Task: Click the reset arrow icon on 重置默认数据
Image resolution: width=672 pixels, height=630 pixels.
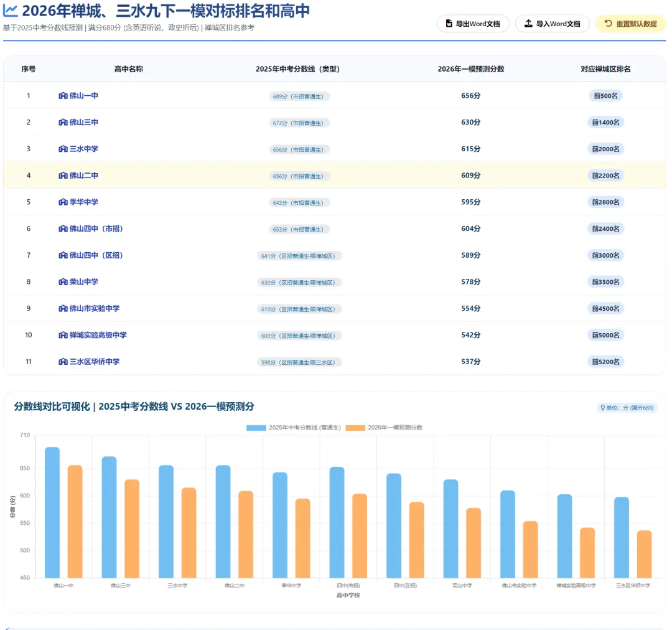Action: (609, 24)
